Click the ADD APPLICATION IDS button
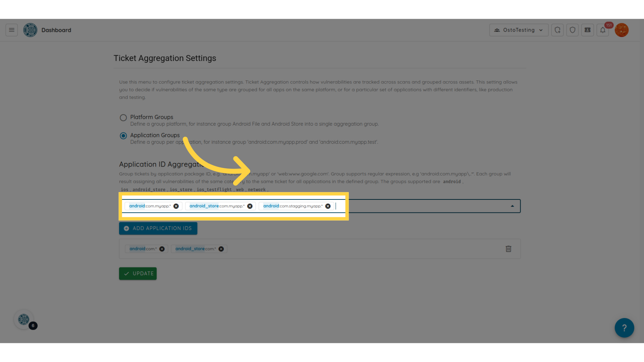The height and width of the screenshot is (362, 644). pos(158,228)
